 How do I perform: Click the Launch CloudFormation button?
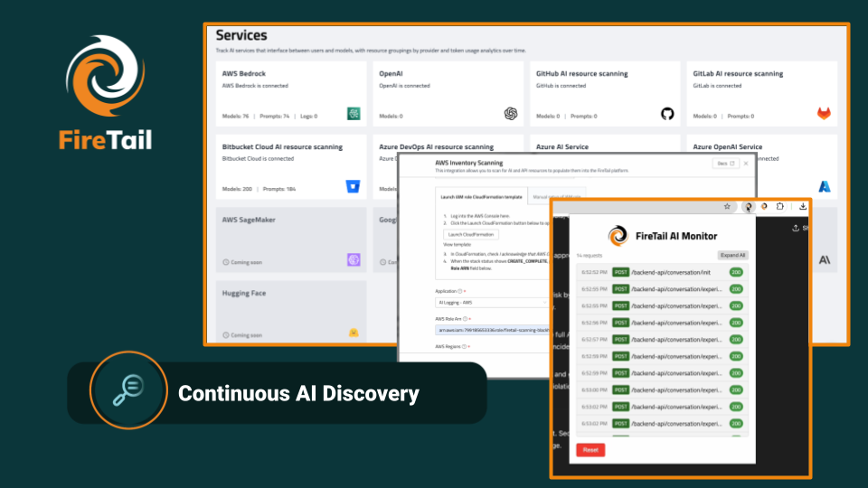tap(470, 235)
